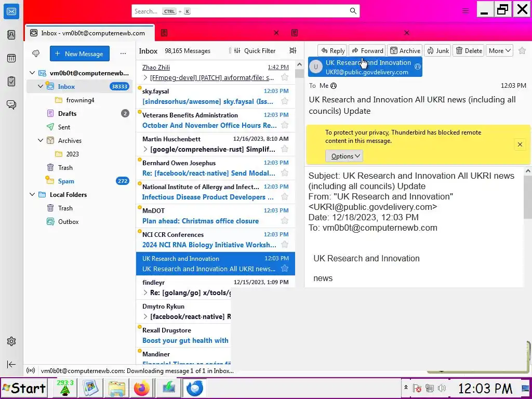Star the Zhao Zhili message
532x399 pixels.
(x=285, y=77)
